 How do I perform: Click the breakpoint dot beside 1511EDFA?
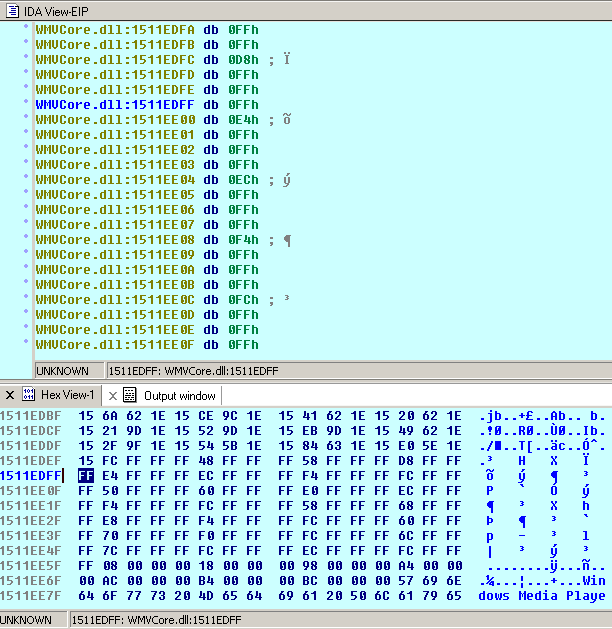pyautogui.click(x=26, y=26)
